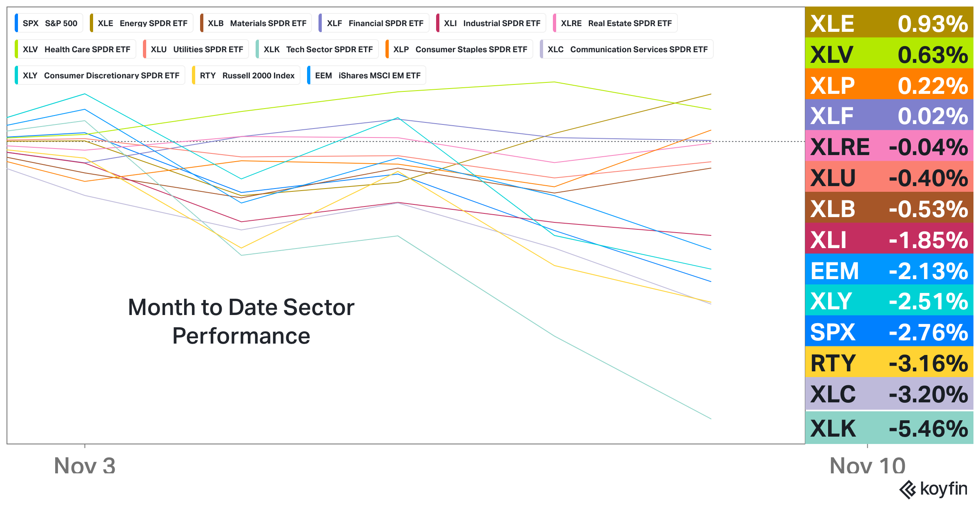The height and width of the screenshot is (506, 980).
Task: Click XLV Health Care SPDR ETF legend
Action: pyautogui.click(x=76, y=49)
